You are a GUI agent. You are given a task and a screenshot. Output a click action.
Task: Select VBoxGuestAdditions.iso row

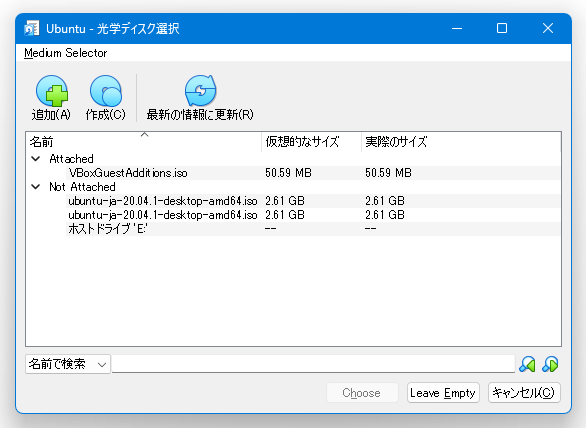pyautogui.click(x=313, y=173)
